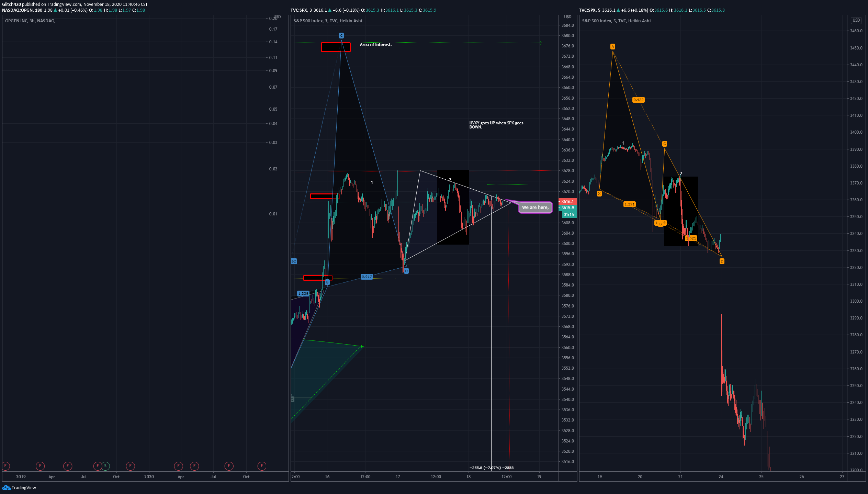Click the 3320.0 price level on right axis
Image resolution: width=868 pixels, height=494 pixels.
point(856,267)
